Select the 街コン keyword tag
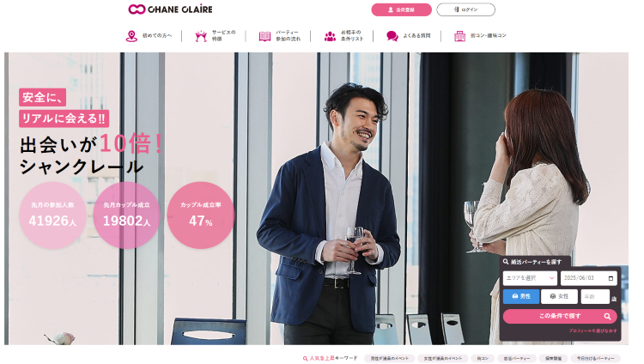The height and width of the screenshot is (364, 644). 483,359
